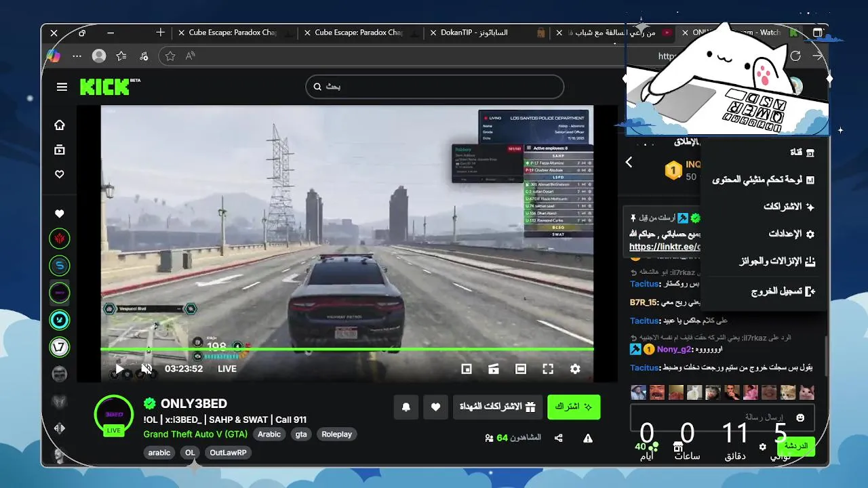
Task: Follow channel with heart button
Action: point(436,407)
